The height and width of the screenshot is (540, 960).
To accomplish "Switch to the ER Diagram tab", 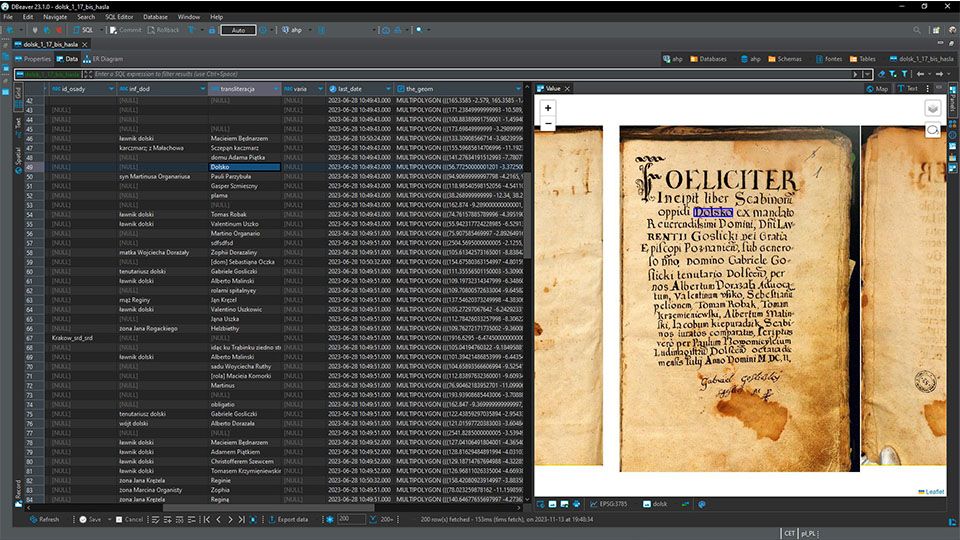I will (x=106, y=59).
